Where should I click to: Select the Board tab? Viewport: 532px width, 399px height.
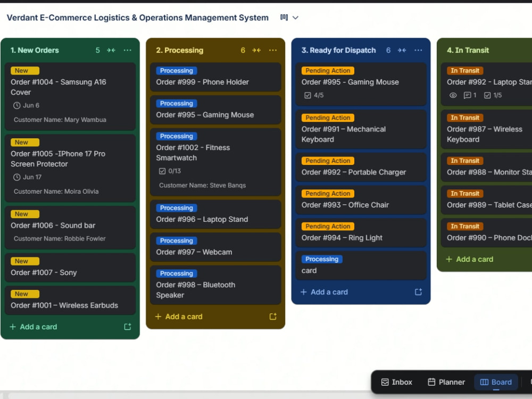pos(496,382)
